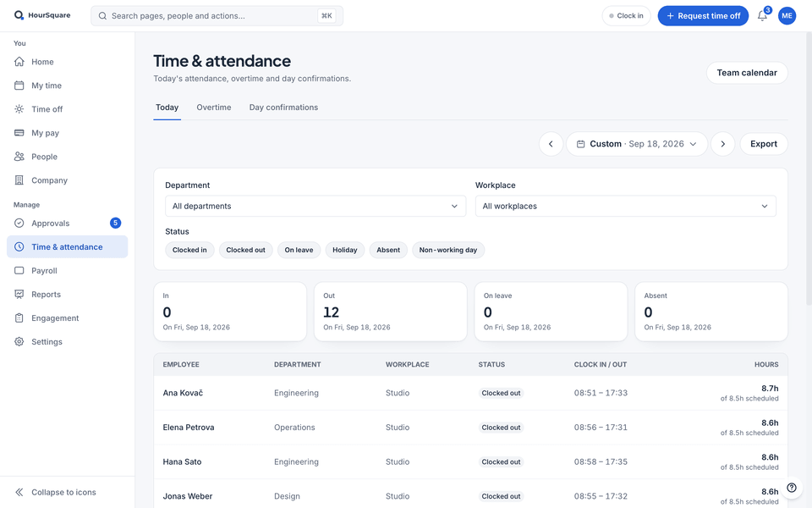The image size is (812, 508).
Task: Switch to the Day confirmations tab
Action: click(284, 108)
